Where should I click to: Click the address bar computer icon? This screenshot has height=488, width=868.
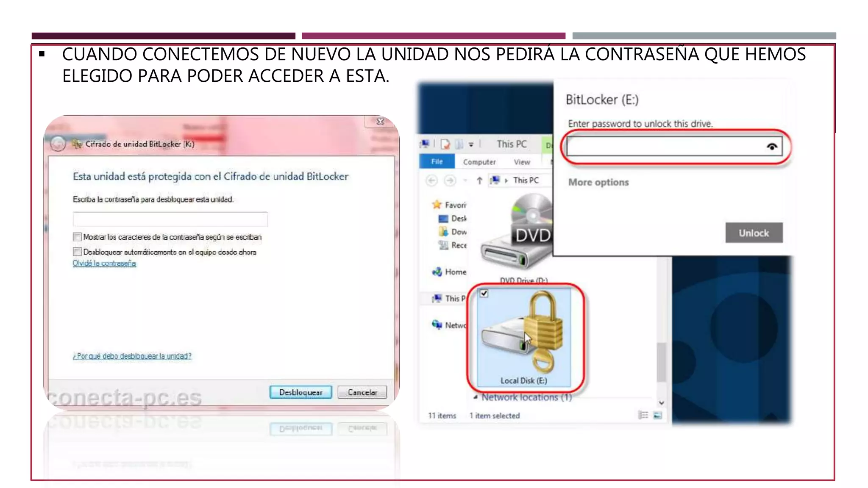pos(495,180)
